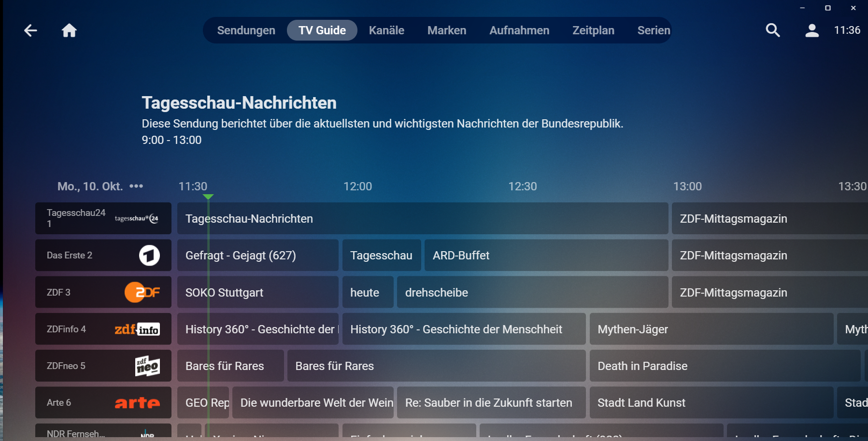Screen dimensions: 868x441
Task: Click the green current-time marker
Action: [x=208, y=197]
